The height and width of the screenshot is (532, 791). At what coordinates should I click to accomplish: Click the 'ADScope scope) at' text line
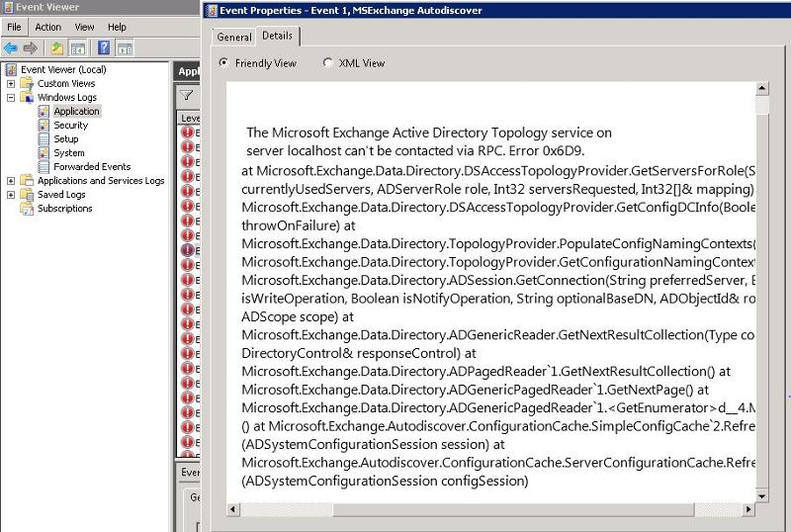pos(298,317)
